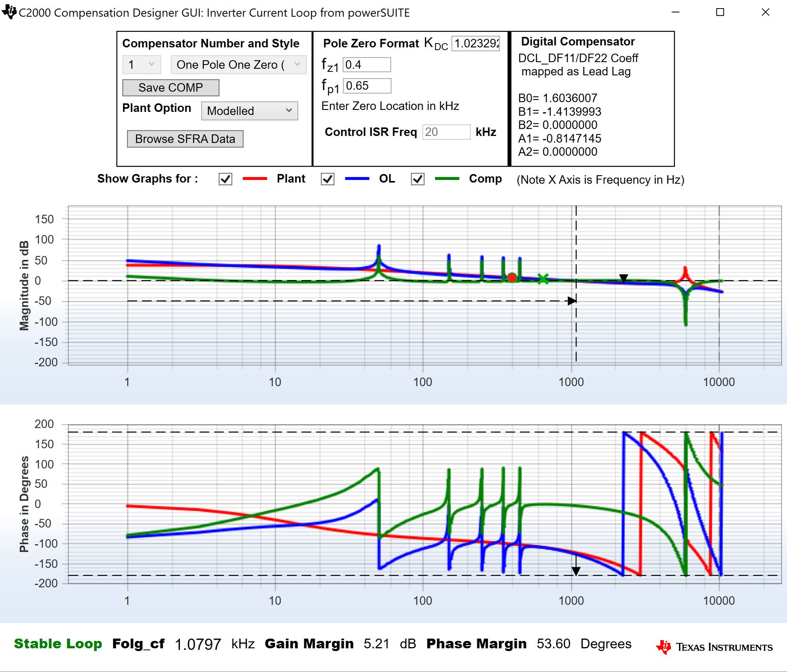
Task: Click the red Plant legend line
Action: [x=255, y=179]
